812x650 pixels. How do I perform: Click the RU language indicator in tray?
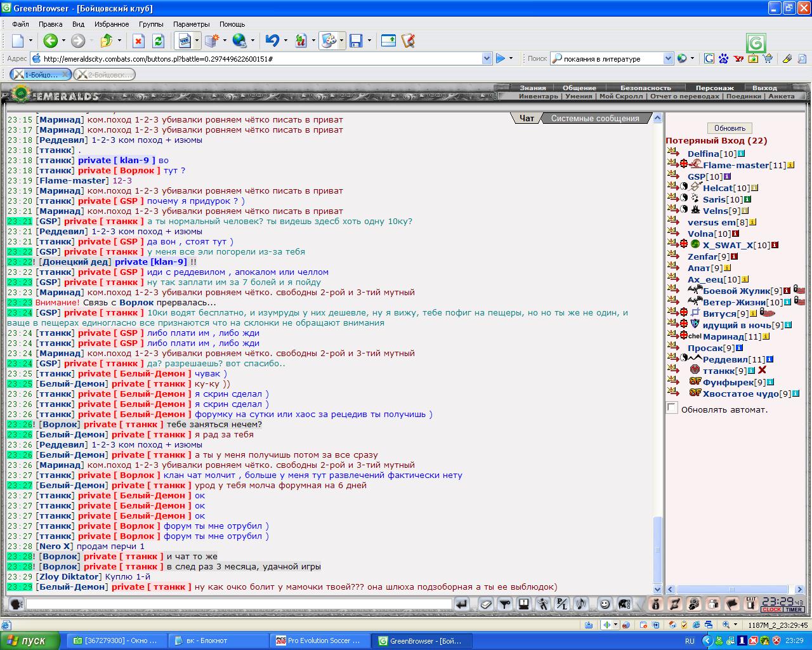690,641
